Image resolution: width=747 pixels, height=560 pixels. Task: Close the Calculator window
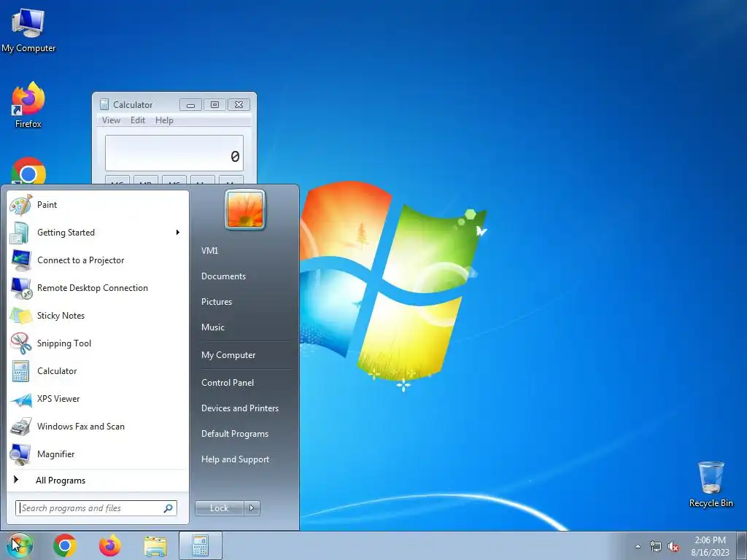pos(239,105)
